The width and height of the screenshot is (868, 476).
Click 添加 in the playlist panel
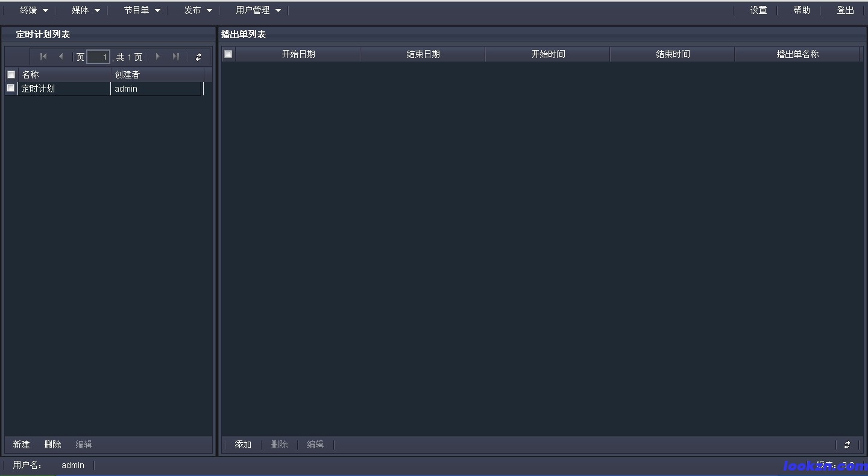coord(243,445)
